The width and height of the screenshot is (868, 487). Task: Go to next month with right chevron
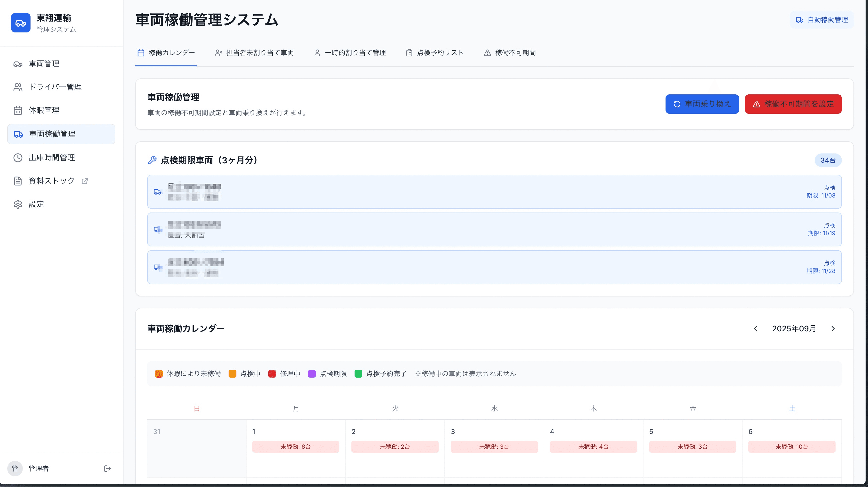click(833, 329)
